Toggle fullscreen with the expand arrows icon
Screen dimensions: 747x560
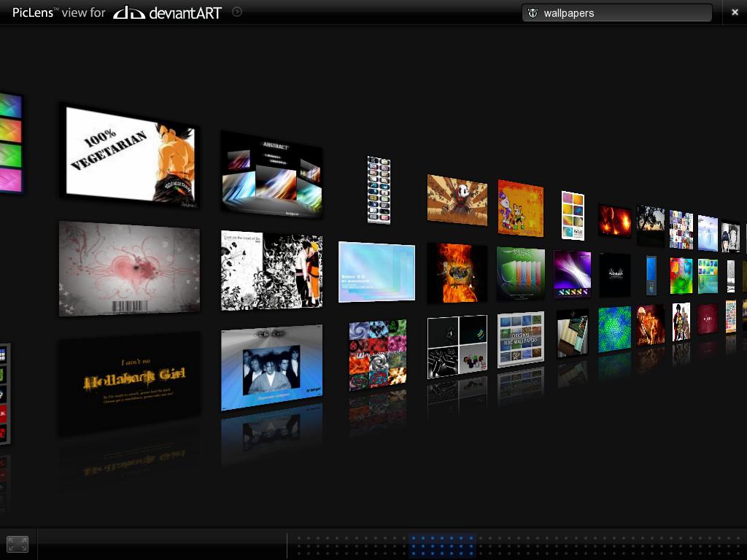pyautogui.click(x=18, y=544)
